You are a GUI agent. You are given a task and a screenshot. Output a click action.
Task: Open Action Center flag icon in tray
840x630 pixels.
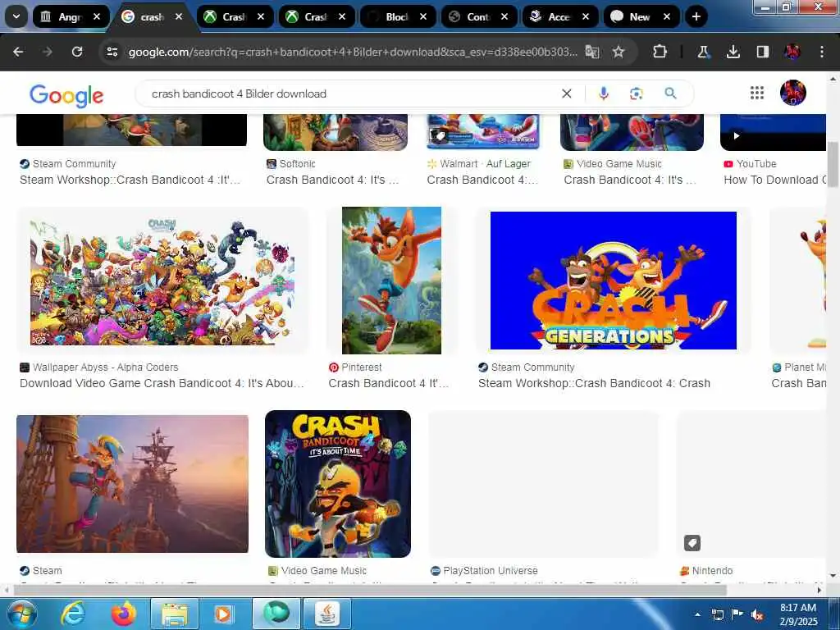point(737,614)
